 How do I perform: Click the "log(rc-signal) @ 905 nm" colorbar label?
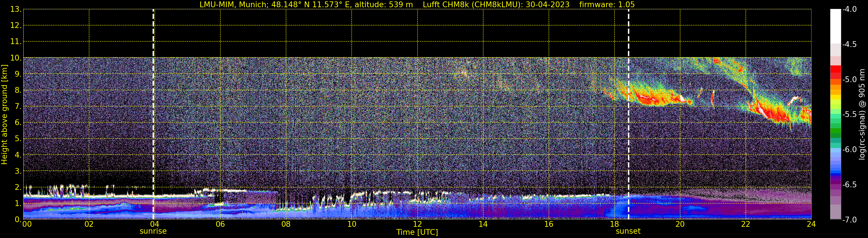point(862,114)
